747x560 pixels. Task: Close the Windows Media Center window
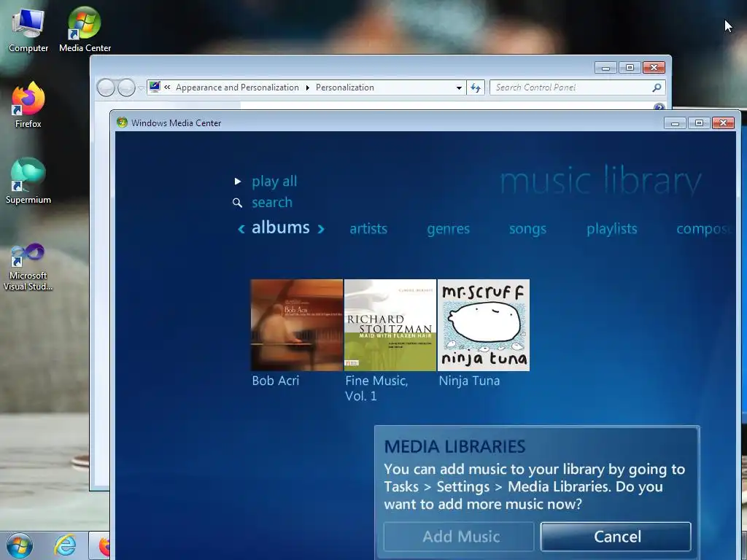[723, 122]
